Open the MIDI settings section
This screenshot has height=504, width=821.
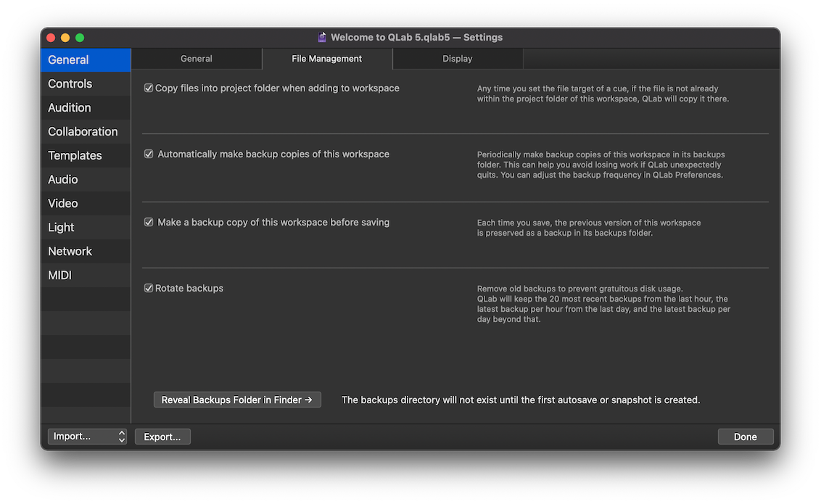(x=59, y=275)
